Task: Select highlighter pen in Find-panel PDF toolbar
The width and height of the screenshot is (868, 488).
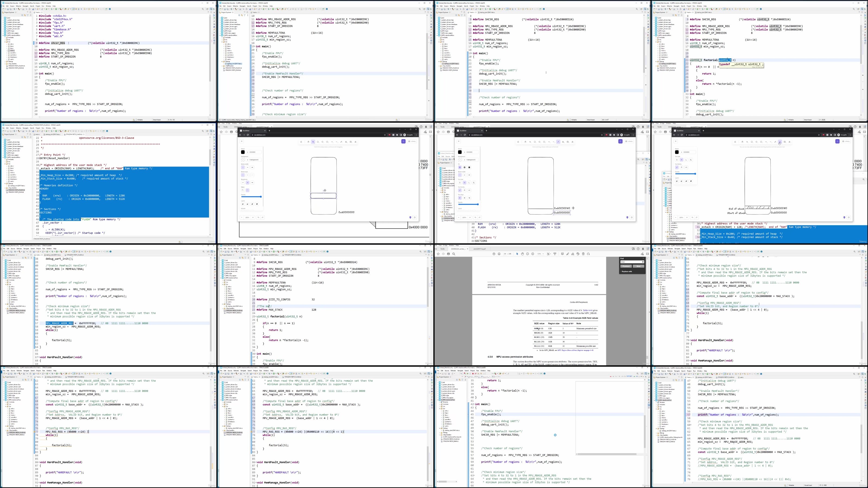Action: point(568,254)
